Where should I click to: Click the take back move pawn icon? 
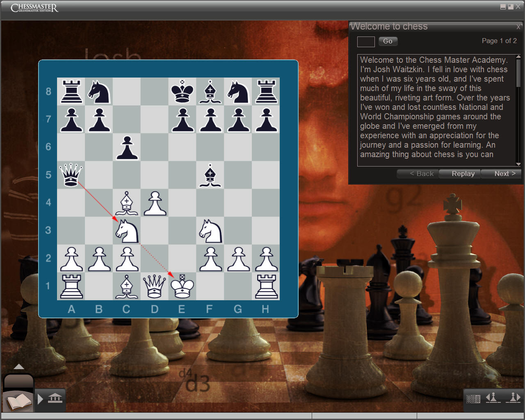click(493, 398)
